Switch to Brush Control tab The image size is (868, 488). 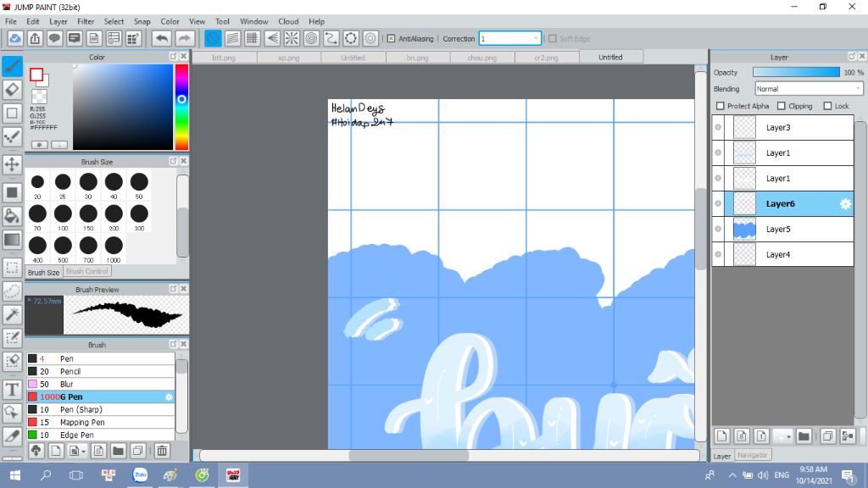pyautogui.click(x=87, y=272)
